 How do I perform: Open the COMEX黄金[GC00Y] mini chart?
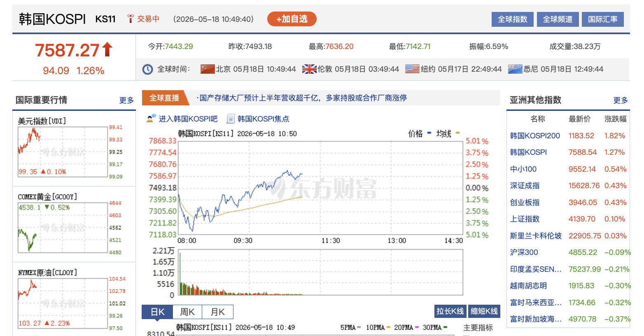tap(63, 228)
